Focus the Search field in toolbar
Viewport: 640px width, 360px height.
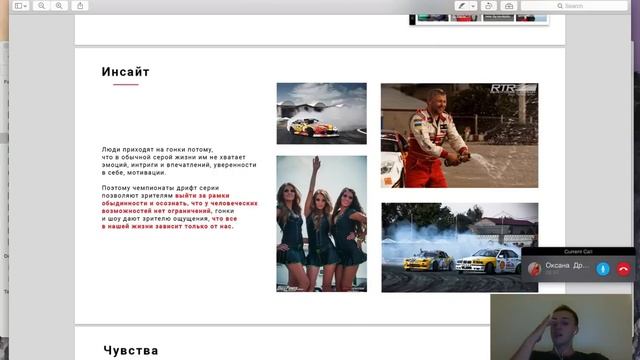coord(574,6)
